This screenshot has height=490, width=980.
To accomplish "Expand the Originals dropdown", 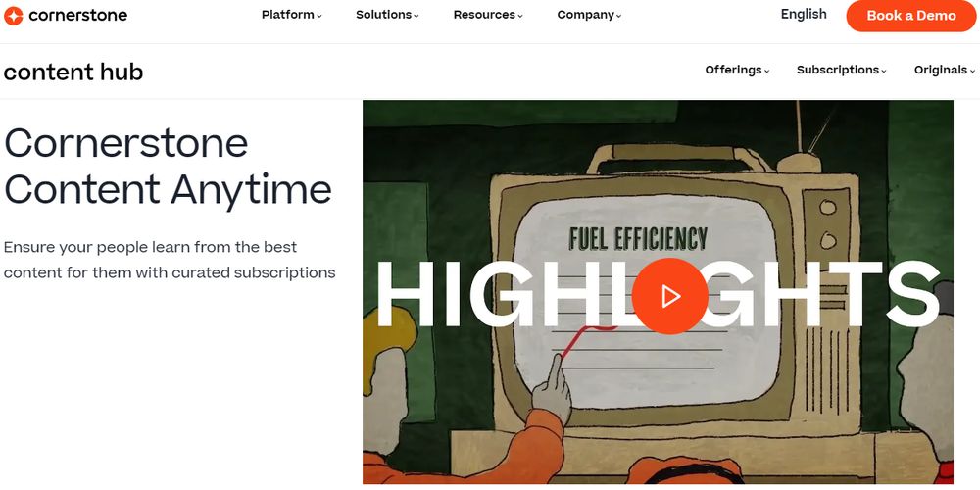I will 945,70.
